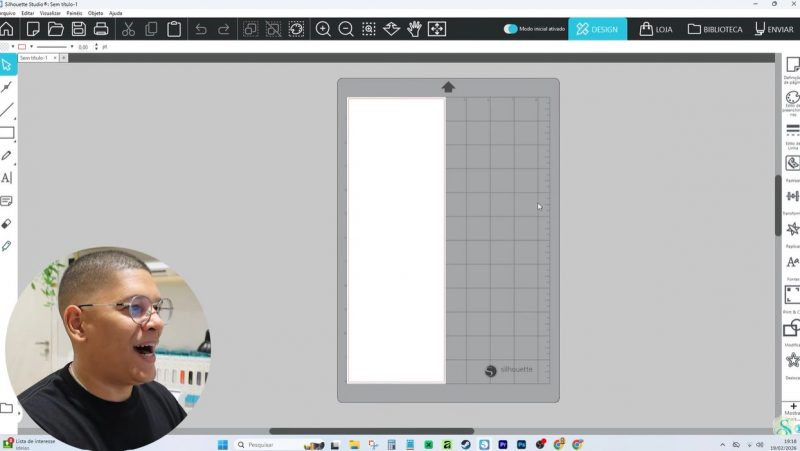Open the line style dropdown arrow
The width and height of the screenshot is (800, 451).
pyautogui.click(x=72, y=46)
